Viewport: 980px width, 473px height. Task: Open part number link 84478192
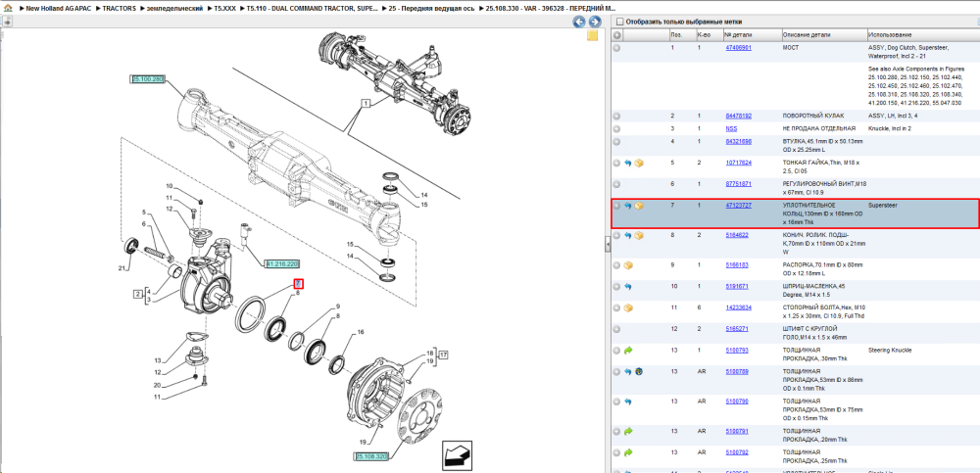(738, 117)
